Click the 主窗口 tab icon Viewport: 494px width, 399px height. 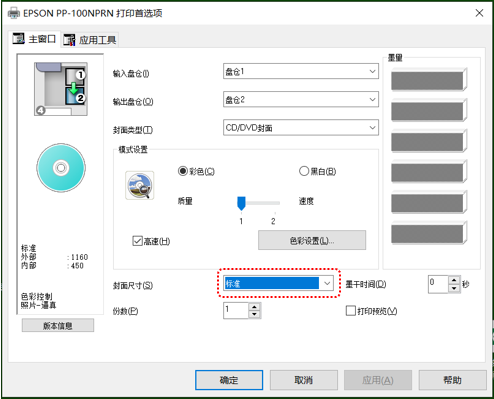pyautogui.click(x=19, y=39)
